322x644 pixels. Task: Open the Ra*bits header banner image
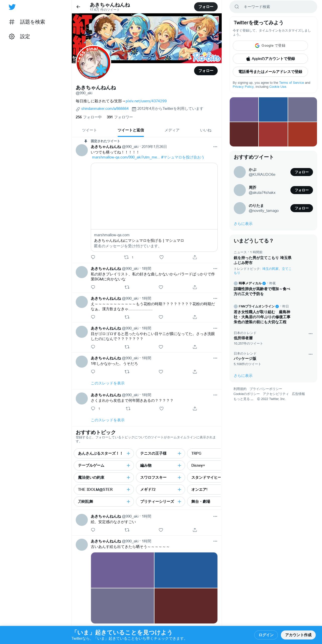147,38
